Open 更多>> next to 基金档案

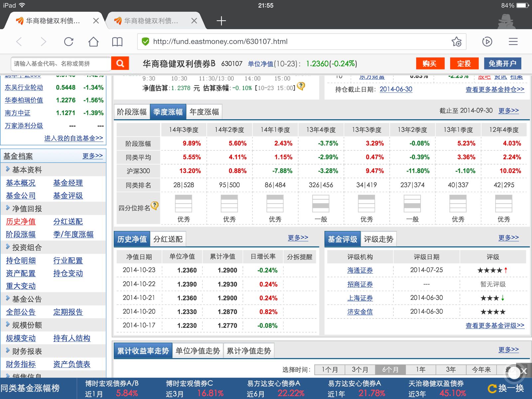92,156
